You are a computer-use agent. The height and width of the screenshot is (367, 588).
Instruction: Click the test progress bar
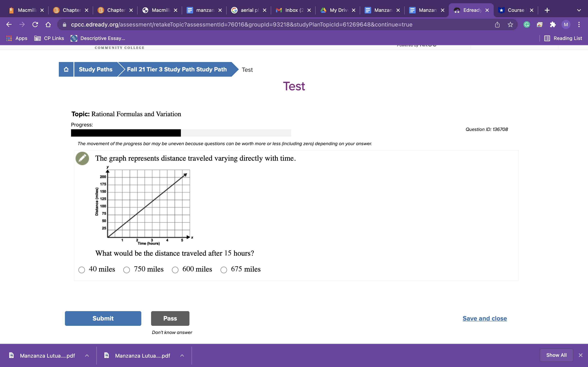[181, 133]
